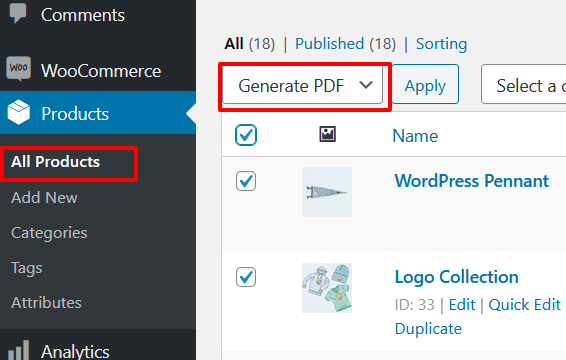
Task: Click the ID: 33 text
Action: [414, 305]
